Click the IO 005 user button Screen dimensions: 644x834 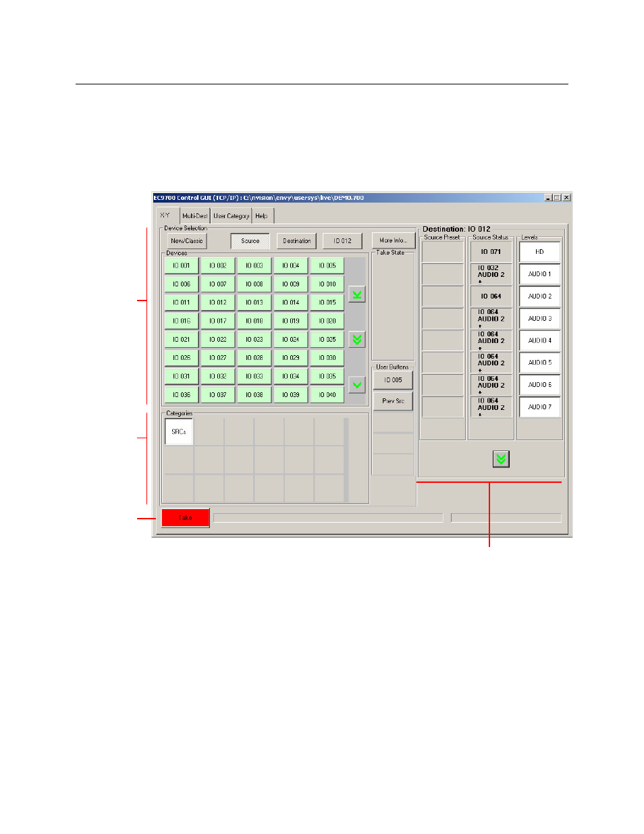[x=393, y=380]
